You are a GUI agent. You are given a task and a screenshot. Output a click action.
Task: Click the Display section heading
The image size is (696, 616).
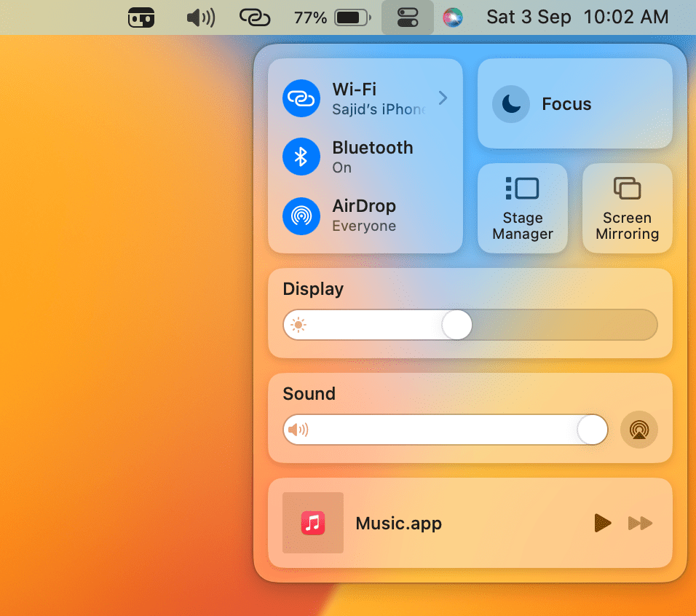tap(313, 289)
